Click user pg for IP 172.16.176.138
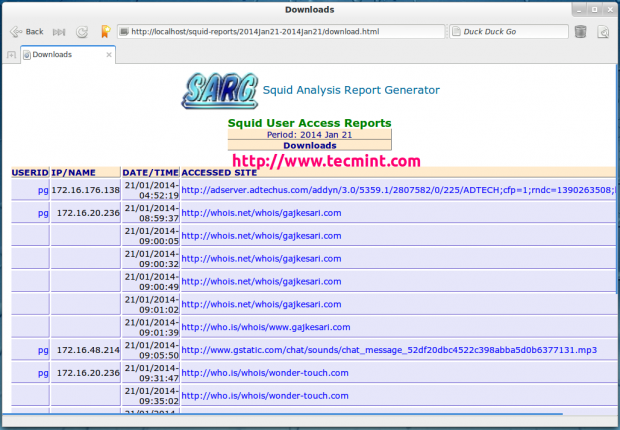The height and width of the screenshot is (430, 620). (43, 191)
